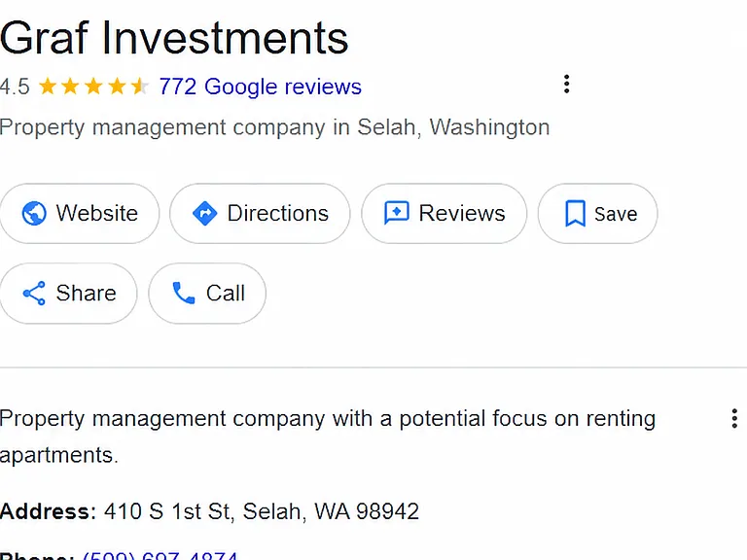Click the Call button label
The image size is (747, 560).
tap(226, 293)
